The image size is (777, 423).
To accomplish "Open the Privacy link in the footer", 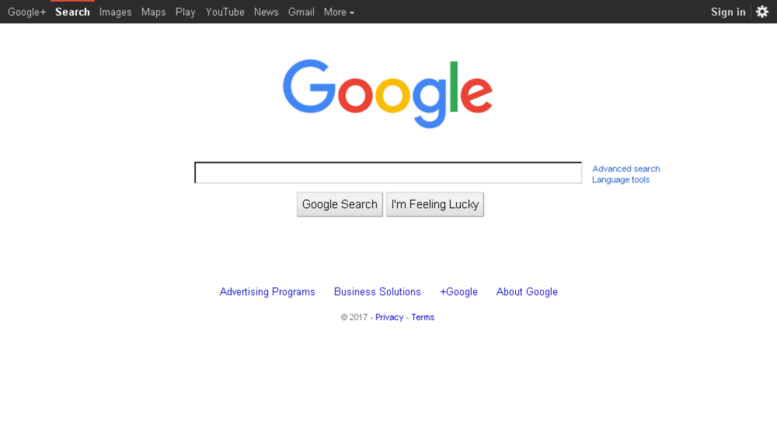I will tap(389, 317).
